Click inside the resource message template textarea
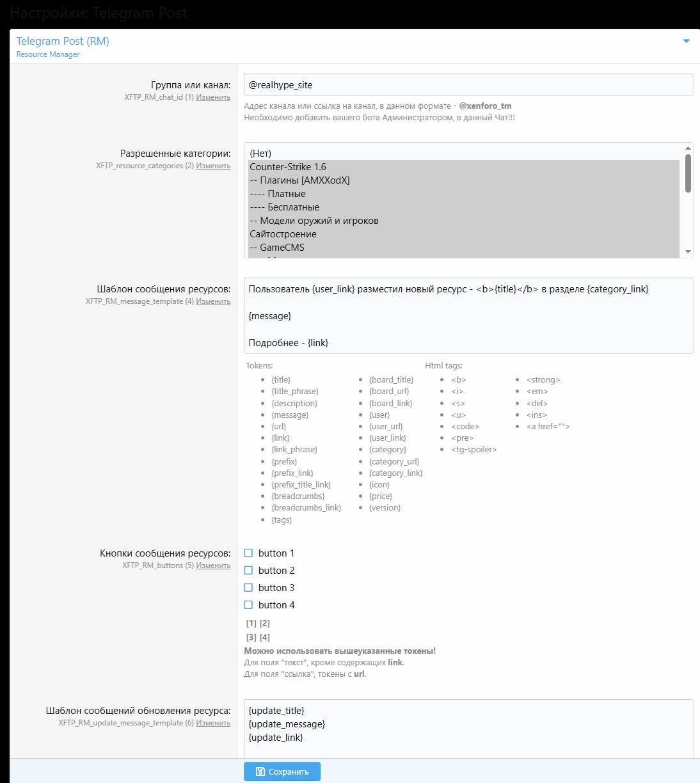700x783 pixels. [468, 315]
